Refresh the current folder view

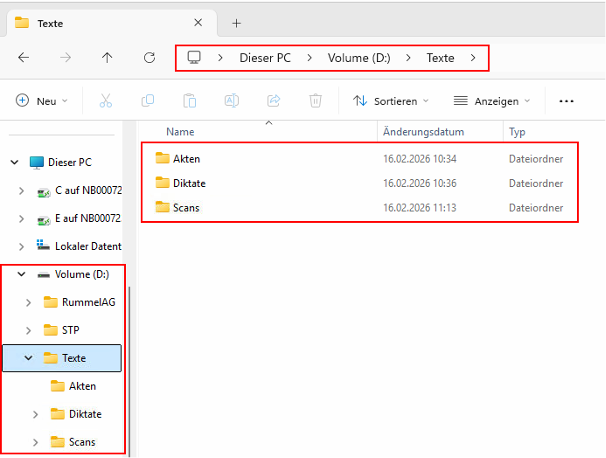tap(149, 58)
